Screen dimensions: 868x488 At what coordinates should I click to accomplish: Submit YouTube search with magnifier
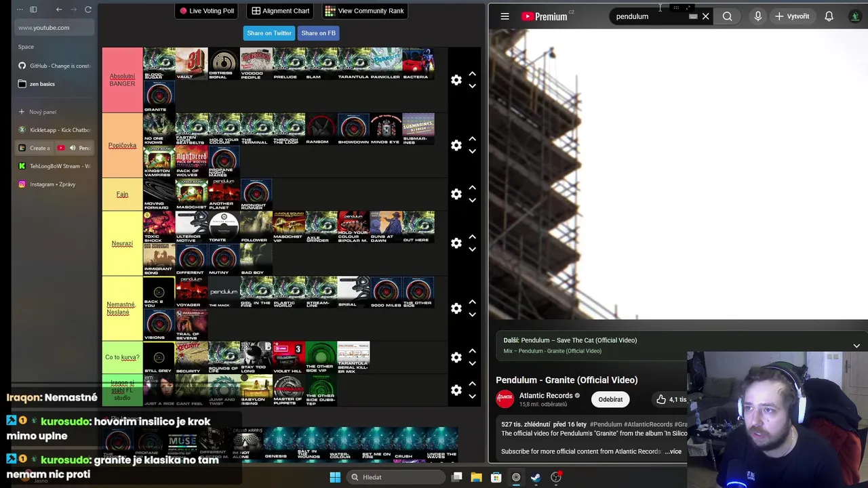coord(727,16)
